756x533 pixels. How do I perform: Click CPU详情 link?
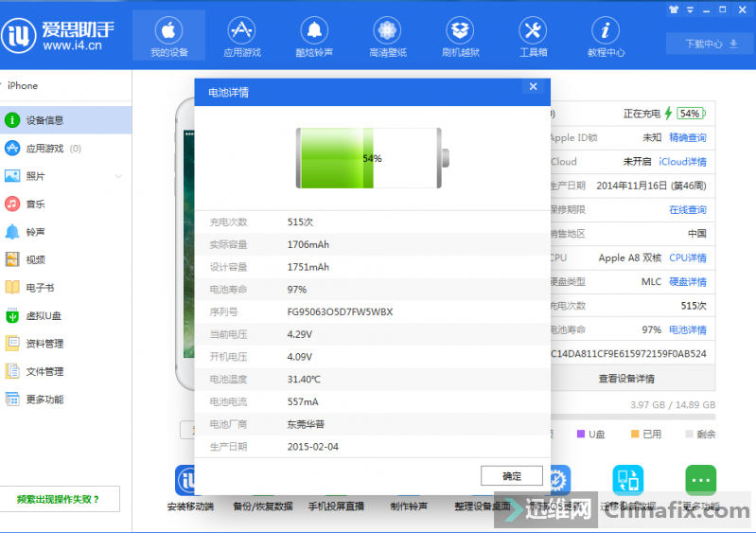coord(688,258)
